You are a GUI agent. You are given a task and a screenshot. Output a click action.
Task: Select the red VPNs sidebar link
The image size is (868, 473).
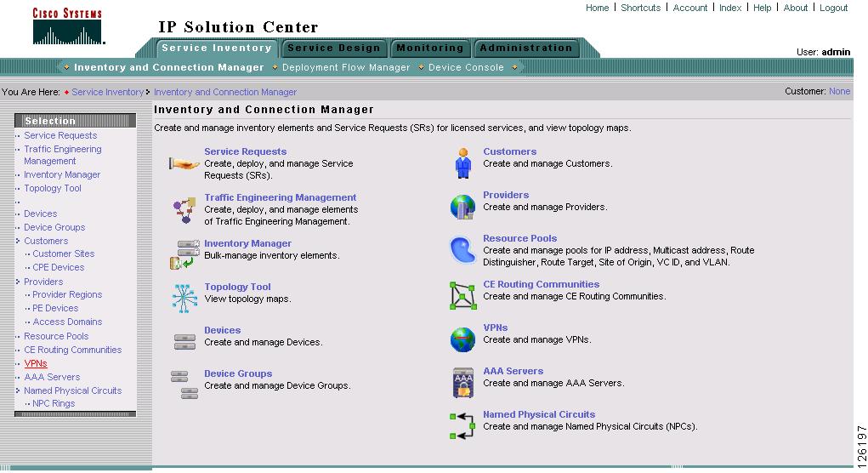(x=36, y=363)
